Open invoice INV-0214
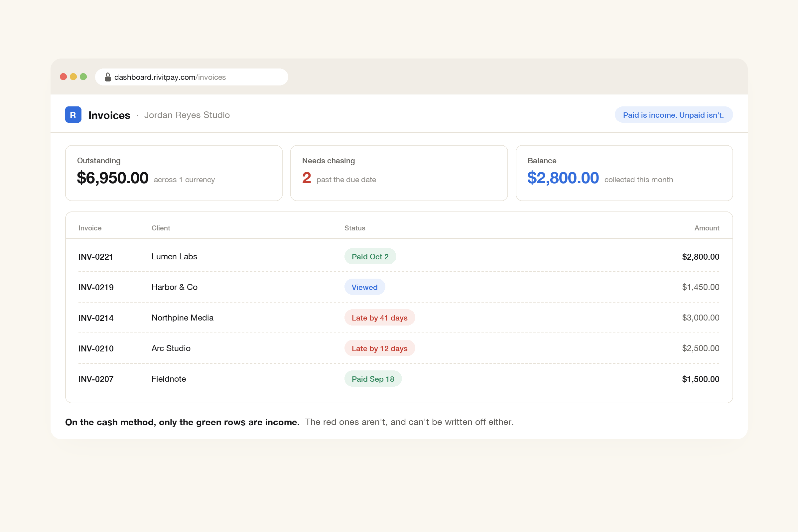 [x=96, y=318]
